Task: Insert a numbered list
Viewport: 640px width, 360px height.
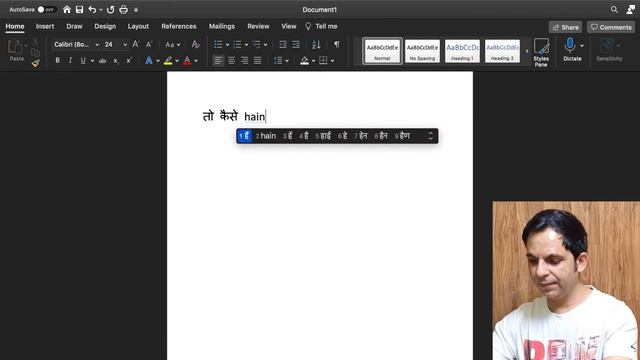Action: coord(238,44)
